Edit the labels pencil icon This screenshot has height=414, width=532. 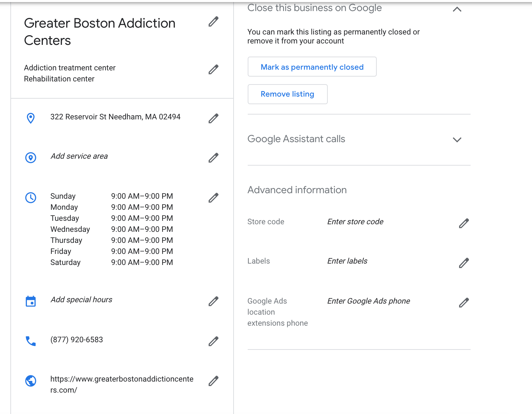pos(464,263)
